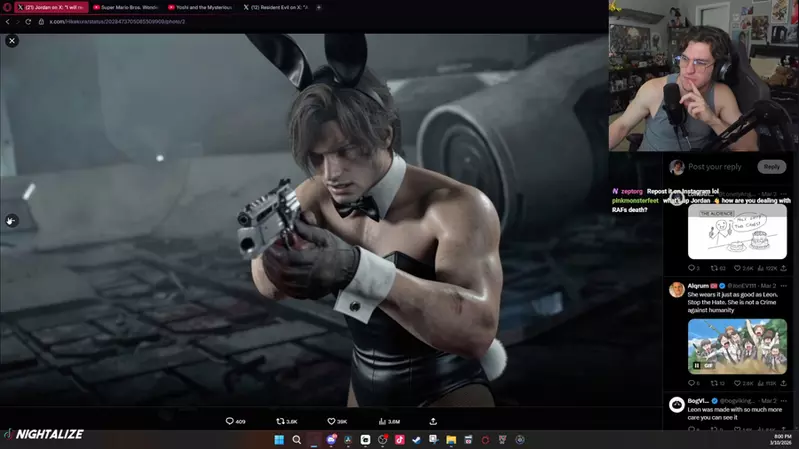Open the Windows Start menu
Image resolution: width=799 pixels, height=449 pixels.
point(280,440)
